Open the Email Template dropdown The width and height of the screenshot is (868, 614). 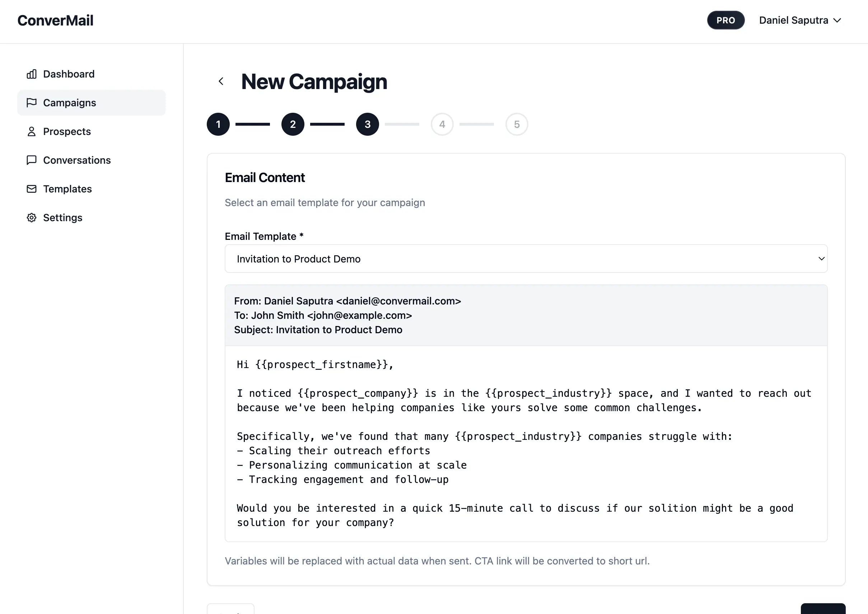[x=526, y=259]
